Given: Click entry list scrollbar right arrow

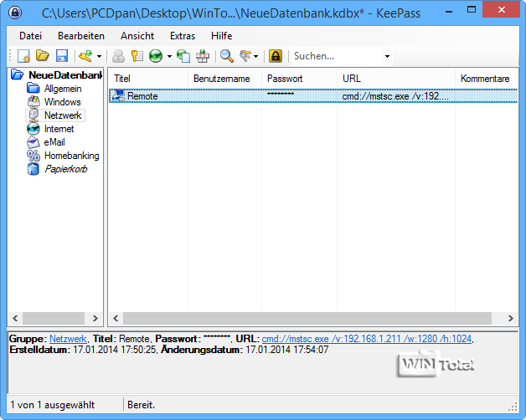Looking at the screenshot, I should (511, 318).
